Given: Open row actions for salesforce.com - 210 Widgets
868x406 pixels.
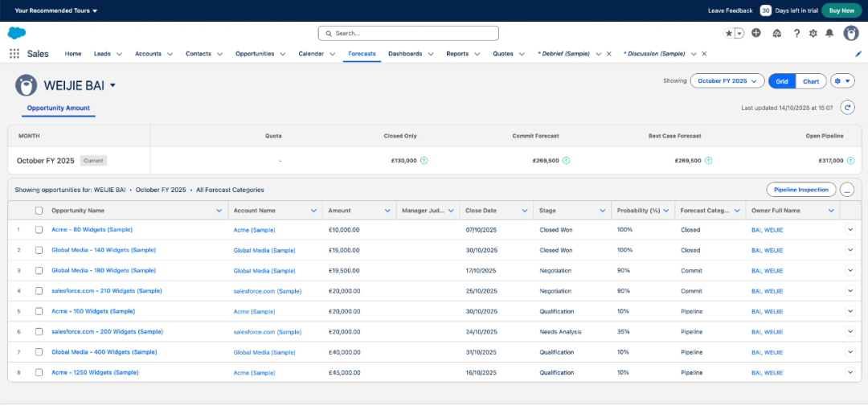Looking at the screenshot, I should [850, 291].
